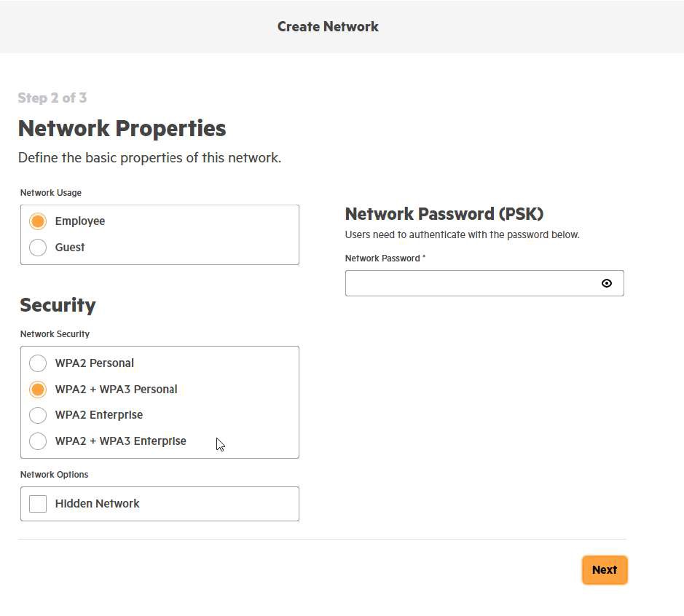The height and width of the screenshot is (616, 684).
Task: Click the 'Security' section heading
Action: (x=58, y=305)
